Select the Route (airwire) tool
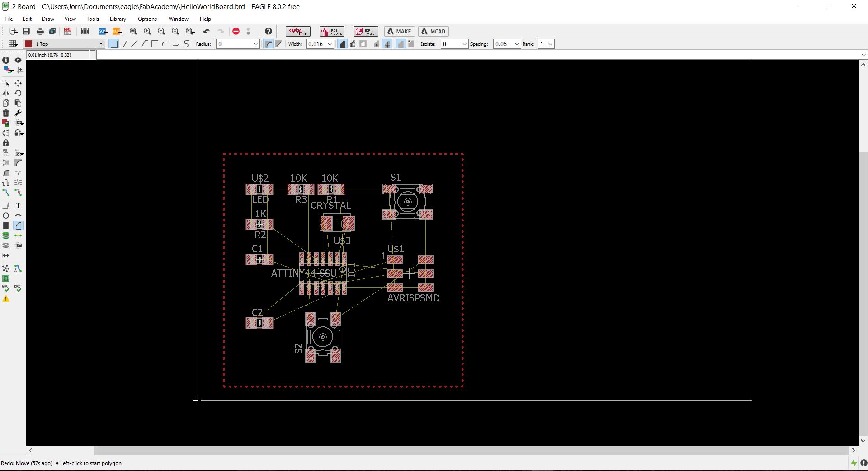 (6, 193)
